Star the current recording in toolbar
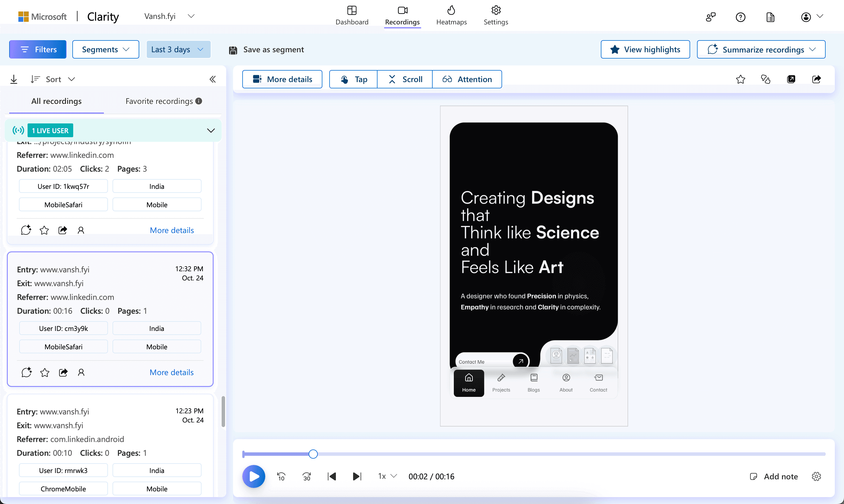This screenshot has height=504, width=844. pos(740,79)
